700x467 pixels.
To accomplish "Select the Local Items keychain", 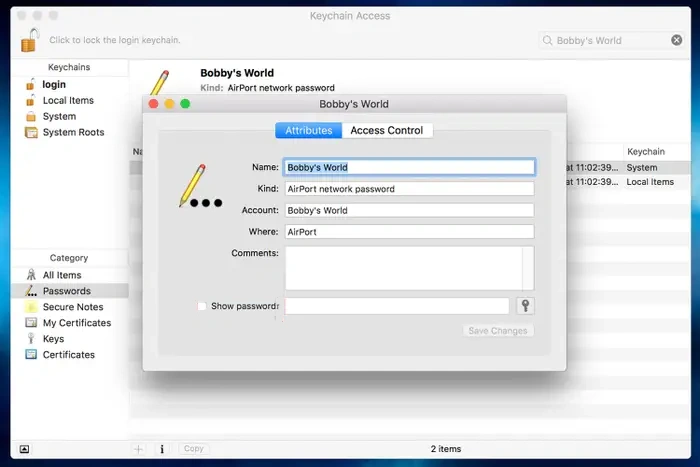I will (x=69, y=100).
